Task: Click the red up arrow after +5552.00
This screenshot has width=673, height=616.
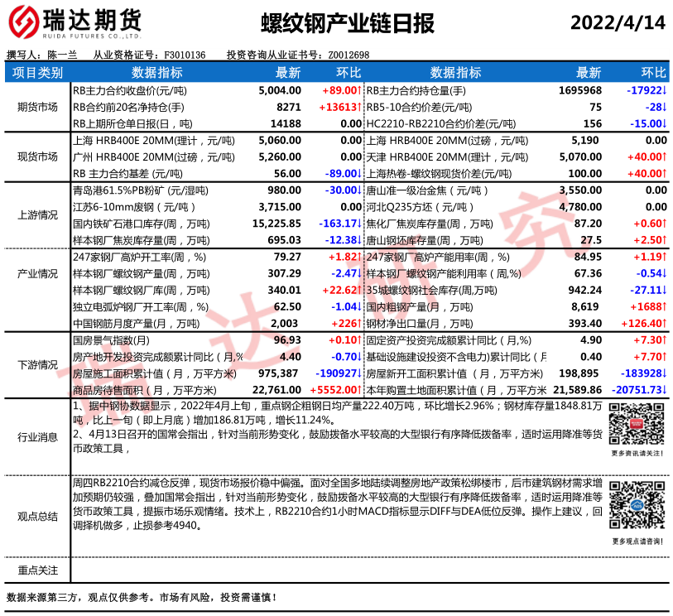Action: (x=358, y=390)
